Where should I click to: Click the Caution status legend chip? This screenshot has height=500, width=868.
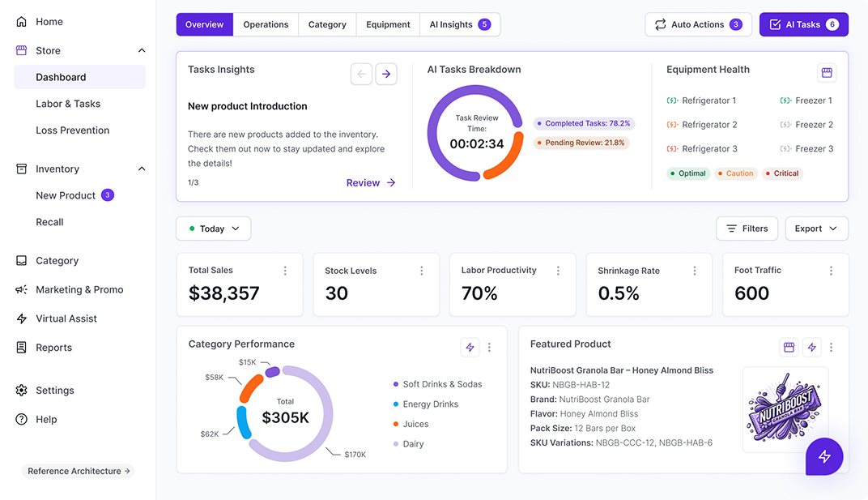[736, 173]
